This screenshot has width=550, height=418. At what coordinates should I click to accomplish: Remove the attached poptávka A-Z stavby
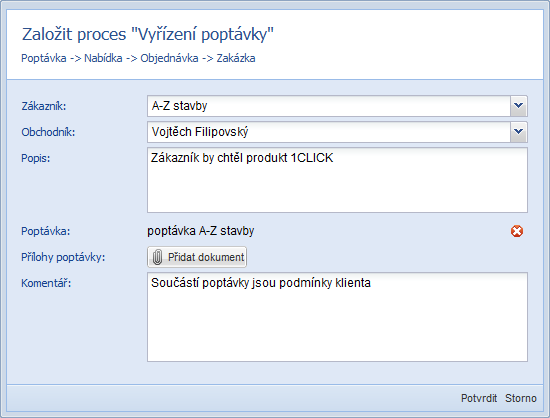point(517,231)
